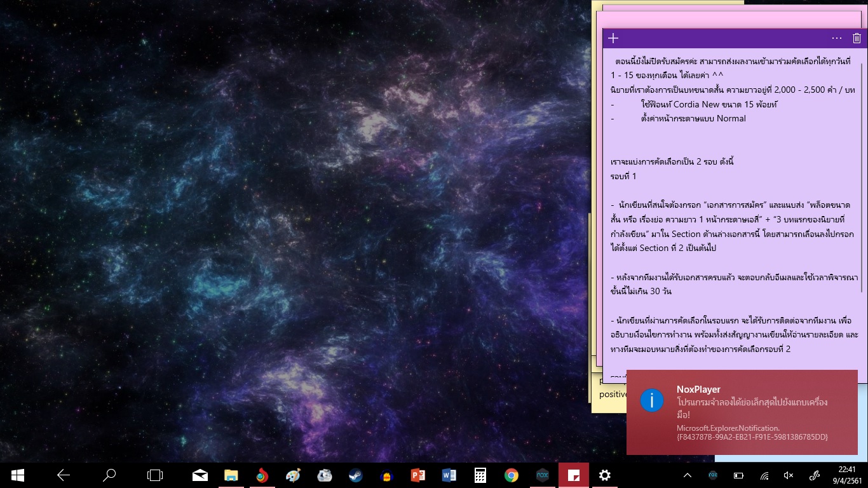Click the Back arrow on the taskbar
868x488 pixels.
63,475
